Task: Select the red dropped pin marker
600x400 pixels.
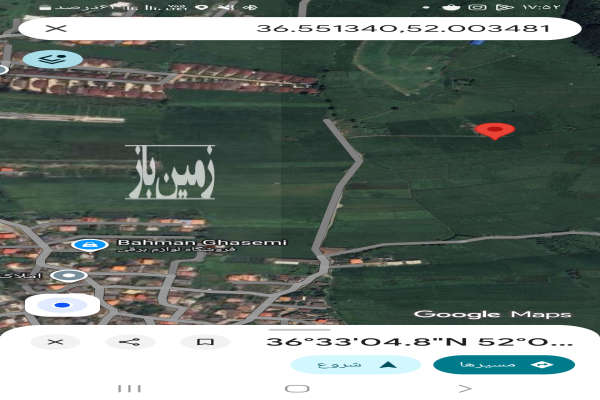Action: tap(494, 131)
